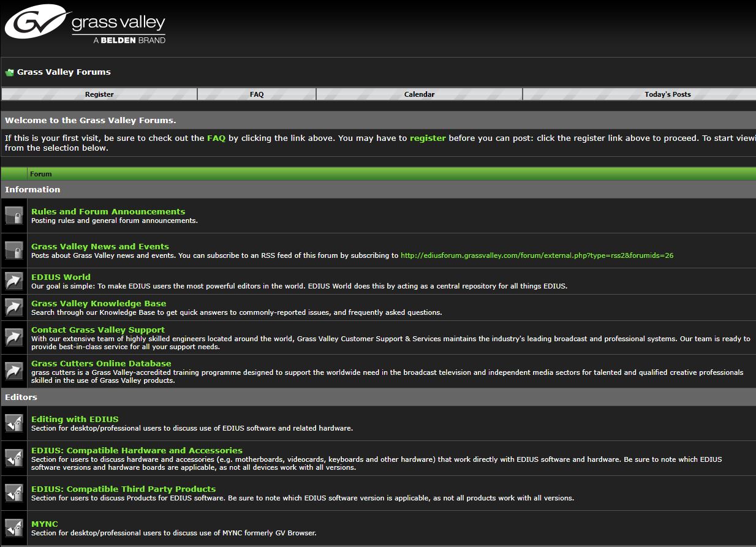Image resolution: width=756 pixels, height=547 pixels.
Task: Follow the FAQ link in welcome message
Action: pyautogui.click(x=216, y=138)
